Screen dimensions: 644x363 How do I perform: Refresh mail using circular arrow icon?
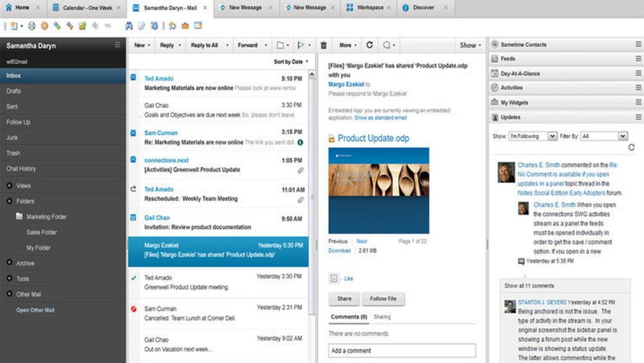tap(370, 44)
